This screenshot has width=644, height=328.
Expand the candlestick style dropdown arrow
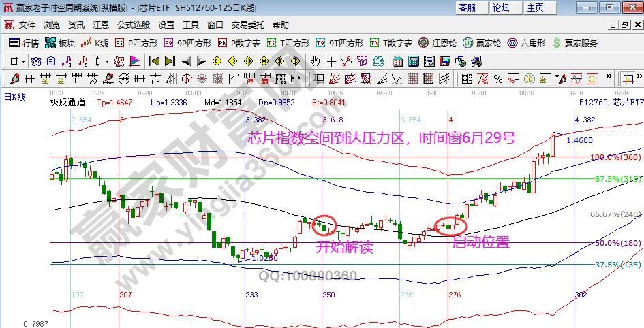click(x=107, y=61)
